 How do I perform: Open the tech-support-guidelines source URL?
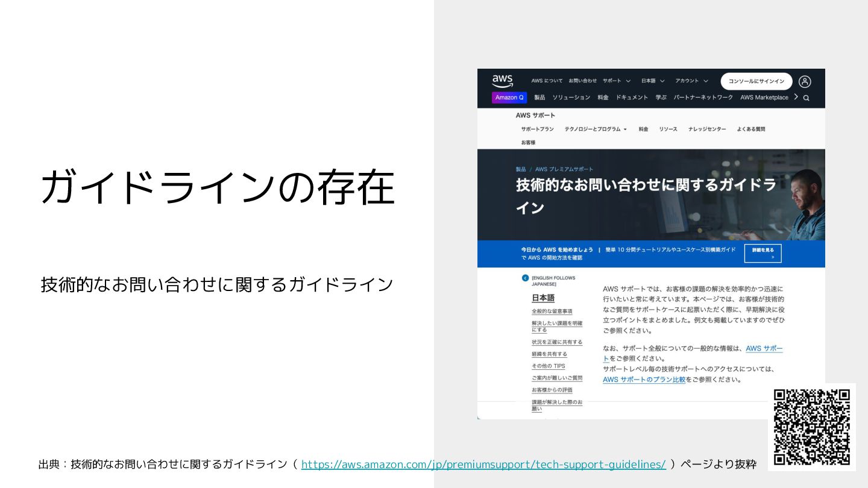click(483, 465)
